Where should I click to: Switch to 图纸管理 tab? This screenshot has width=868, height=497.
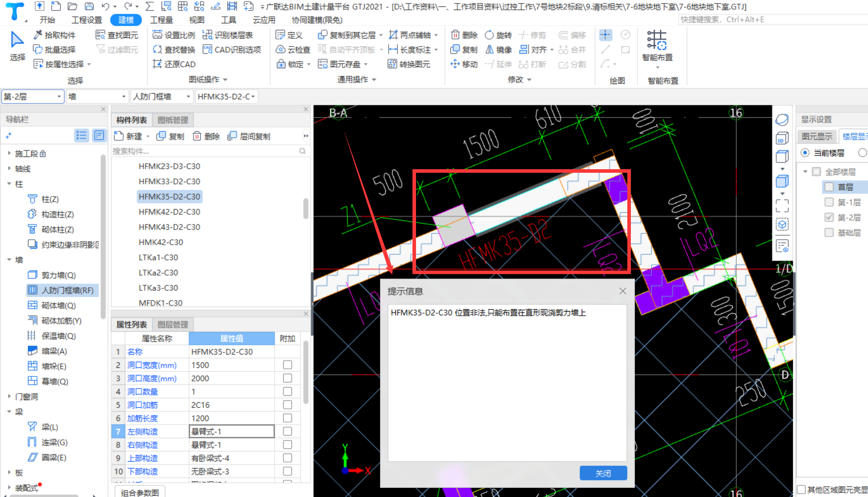coord(173,120)
